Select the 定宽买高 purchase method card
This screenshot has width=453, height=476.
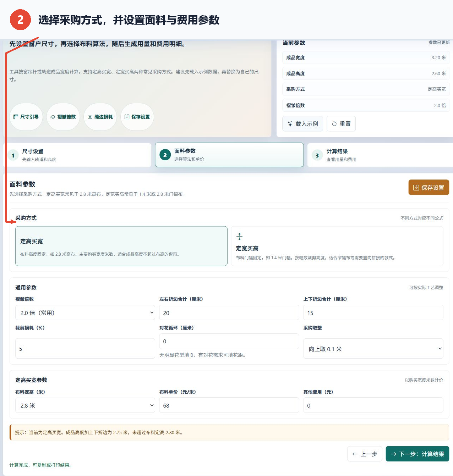point(337,246)
